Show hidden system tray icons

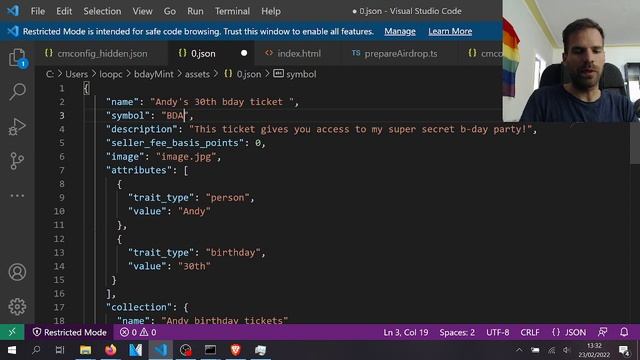(x=519, y=350)
